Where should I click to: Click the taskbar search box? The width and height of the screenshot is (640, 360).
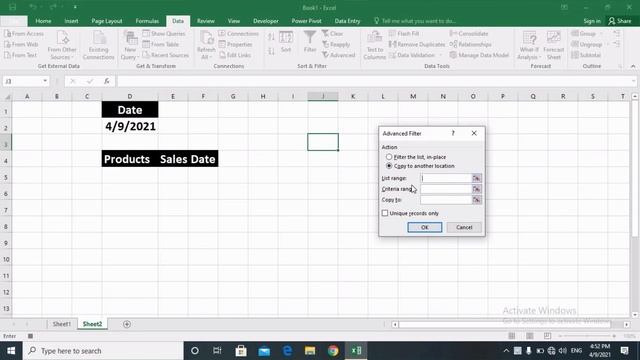point(103,351)
